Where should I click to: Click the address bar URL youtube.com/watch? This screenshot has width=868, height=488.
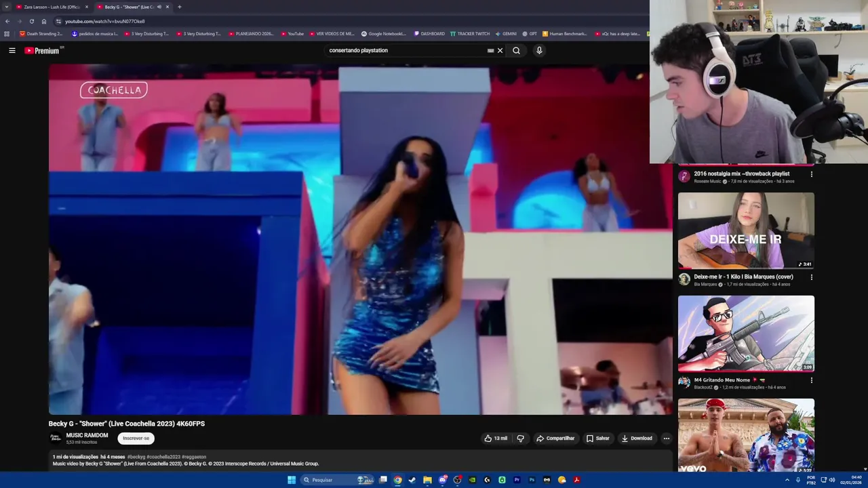tap(104, 21)
